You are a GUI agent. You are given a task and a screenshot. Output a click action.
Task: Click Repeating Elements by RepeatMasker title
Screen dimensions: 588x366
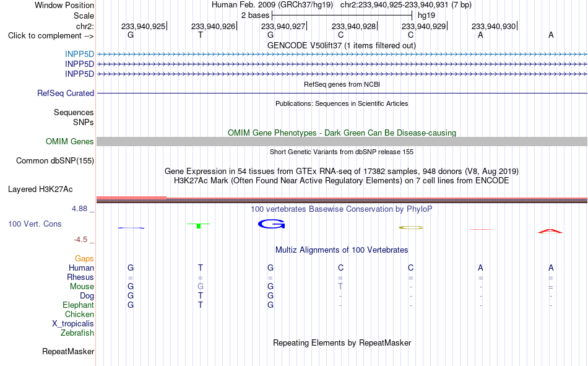click(x=342, y=342)
